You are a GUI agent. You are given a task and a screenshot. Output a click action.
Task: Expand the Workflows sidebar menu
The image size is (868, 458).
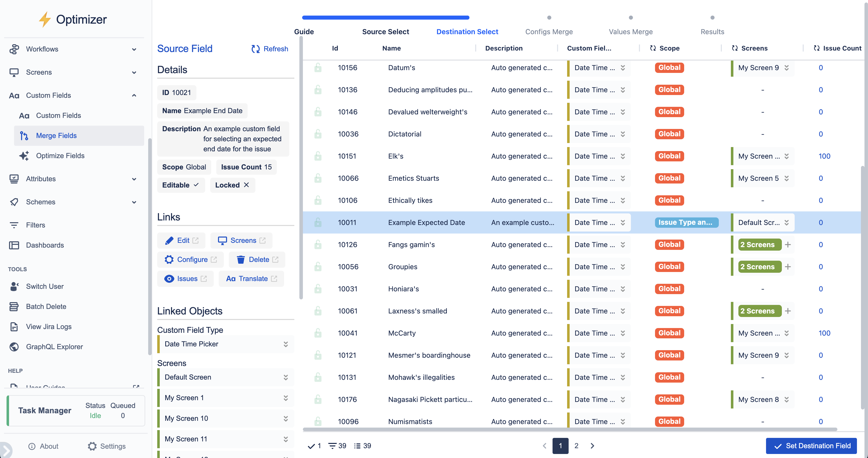(134, 49)
